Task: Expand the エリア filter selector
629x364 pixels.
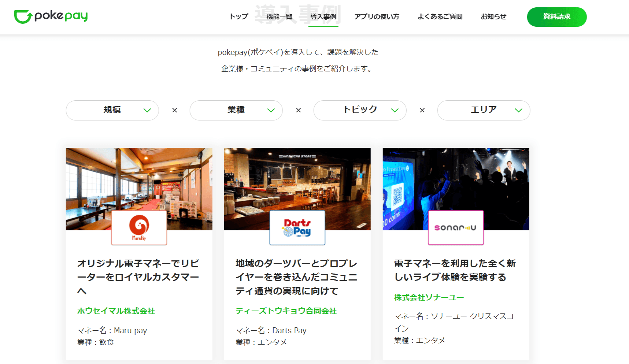Action: coord(483,110)
